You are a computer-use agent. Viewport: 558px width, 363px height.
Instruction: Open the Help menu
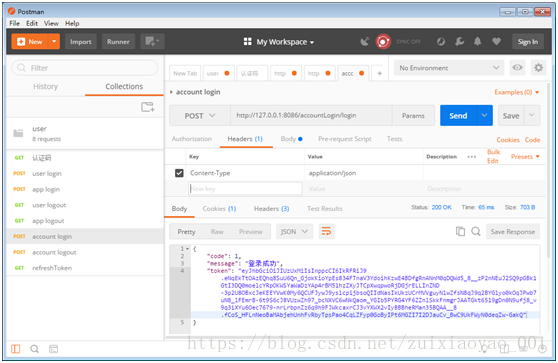click(72, 23)
